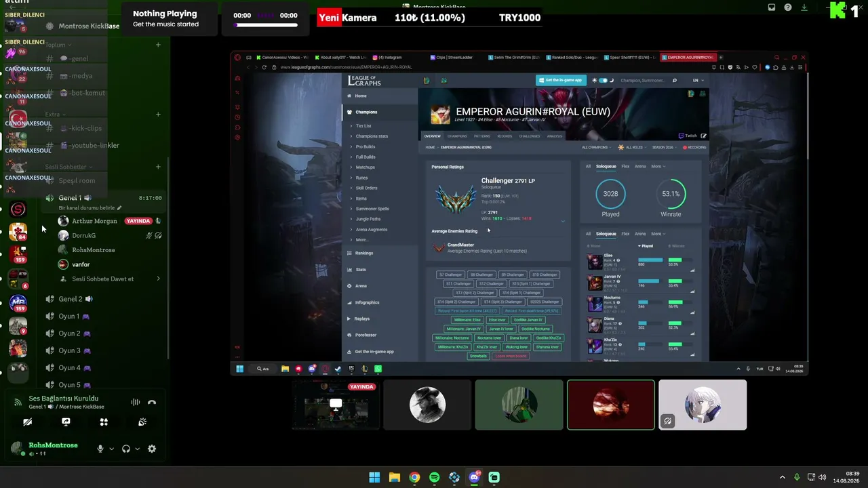Open Champions section in site sidebar
Screen dimensions: 868x488
click(380, 112)
